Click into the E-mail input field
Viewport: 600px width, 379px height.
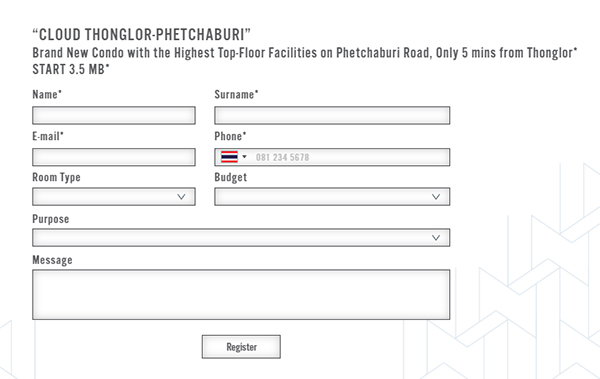114,157
